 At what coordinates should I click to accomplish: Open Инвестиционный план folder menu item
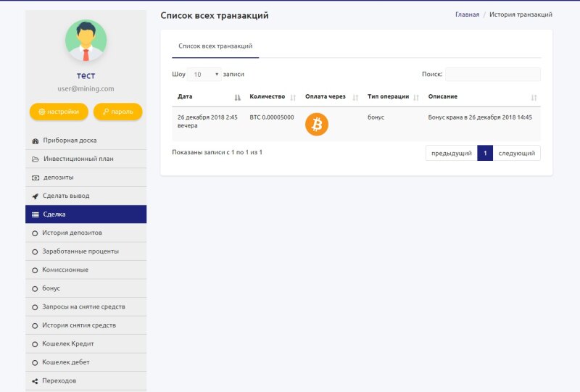(x=78, y=159)
